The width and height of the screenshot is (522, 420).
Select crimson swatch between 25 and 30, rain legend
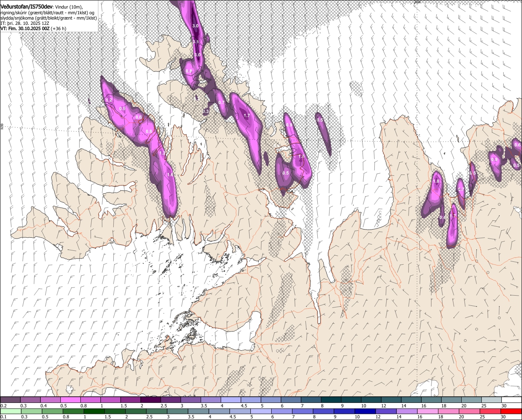491,411
